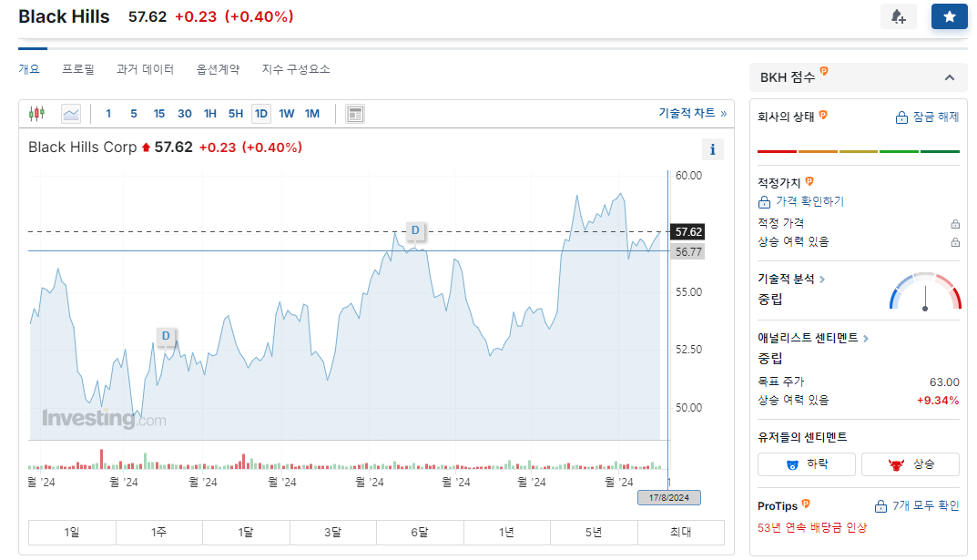Open the 기술적 차트 link

pyautogui.click(x=692, y=113)
